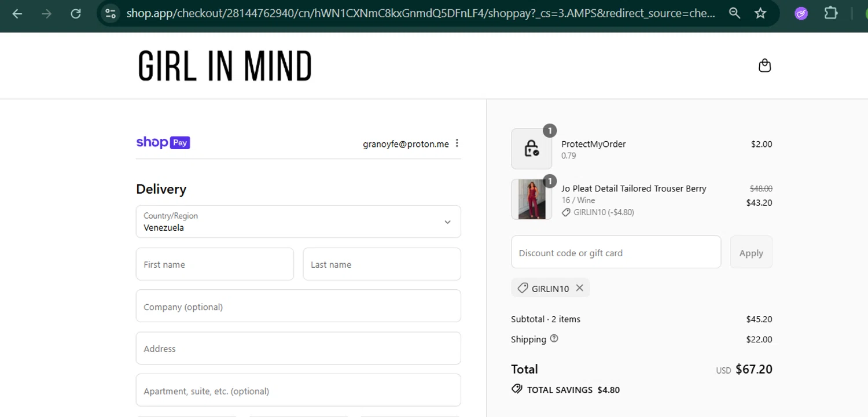Go back with the browser back arrow
Viewport: 868px width, 417px height.
tap(17, 13)
